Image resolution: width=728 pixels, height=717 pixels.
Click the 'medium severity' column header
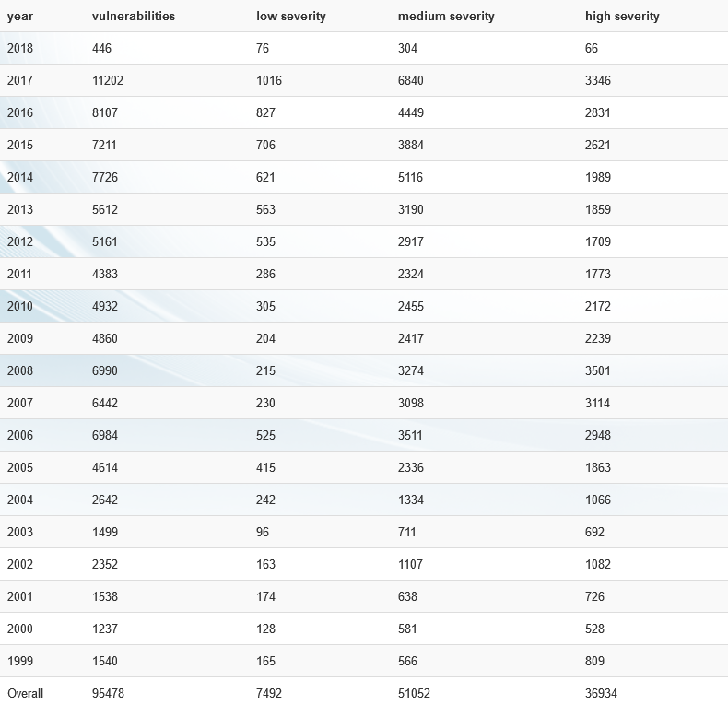[446, 16]
